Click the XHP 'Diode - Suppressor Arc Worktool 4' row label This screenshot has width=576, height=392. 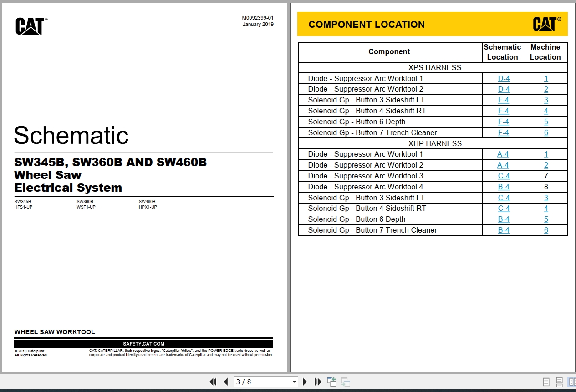point(366,187)
